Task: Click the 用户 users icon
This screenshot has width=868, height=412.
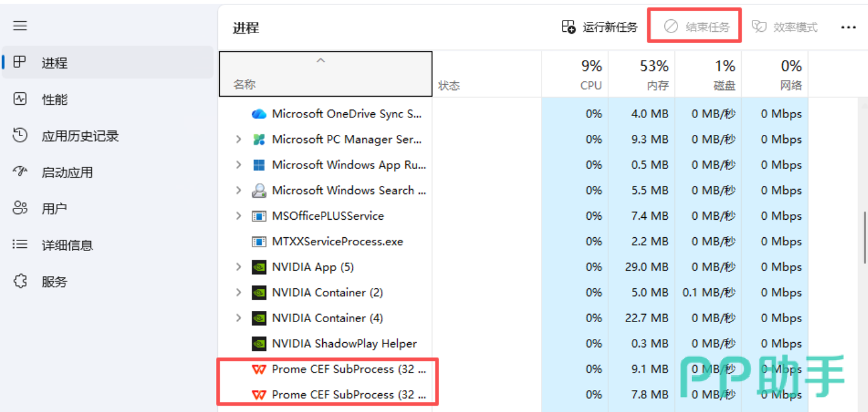Action: click(20, 208)
